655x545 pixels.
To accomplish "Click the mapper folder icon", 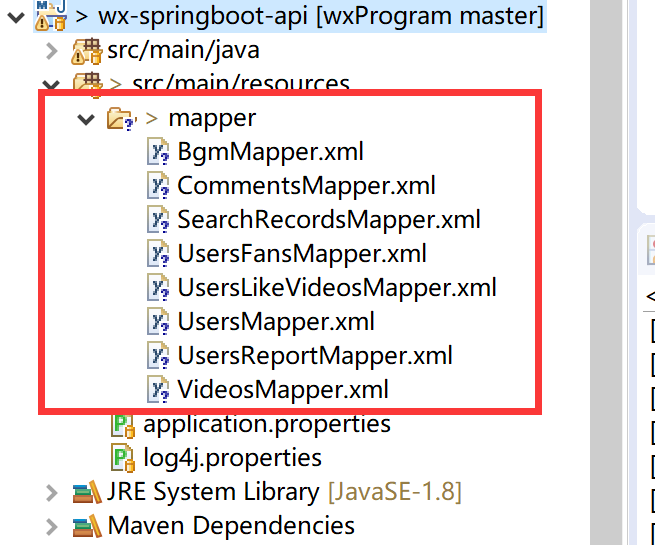I will (121, 119).
